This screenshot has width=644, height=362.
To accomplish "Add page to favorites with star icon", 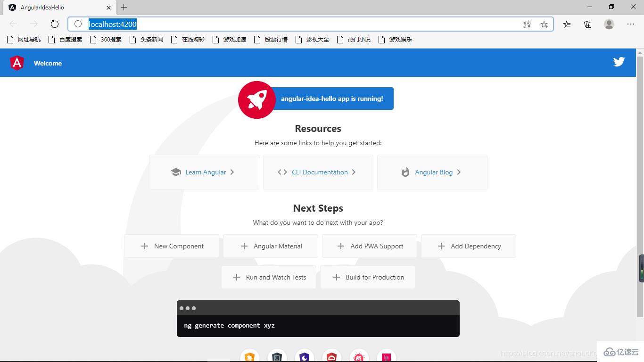I will 544,24.
